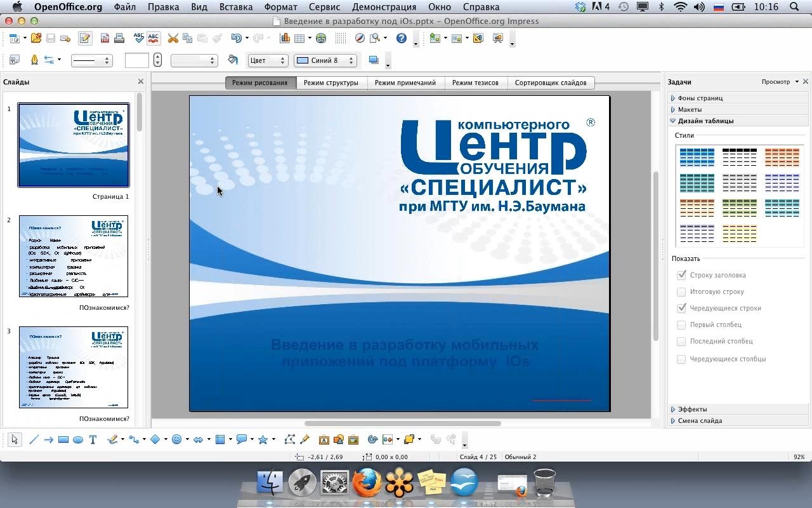Open the Fontwork Gallery

coord(324,439)
